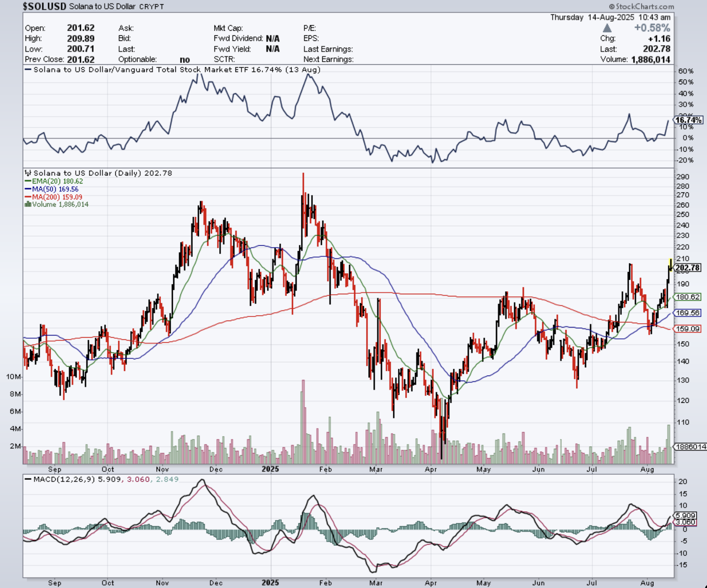Click the 290 price scale label

682,177
